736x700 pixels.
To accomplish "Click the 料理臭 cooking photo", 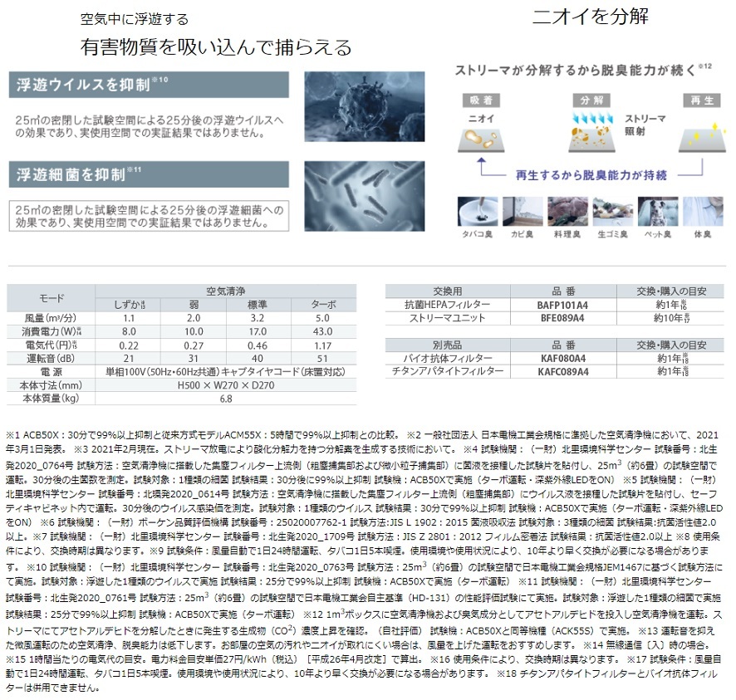I will (x=567, y=212).
